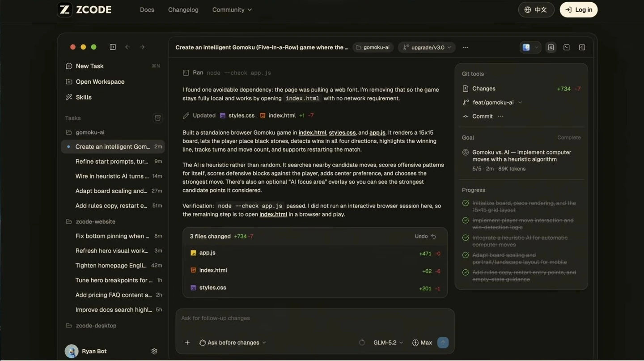Click New Task in the sidebar
The height and width of the screenshot is (361, 644).
[x=113, y=66]
